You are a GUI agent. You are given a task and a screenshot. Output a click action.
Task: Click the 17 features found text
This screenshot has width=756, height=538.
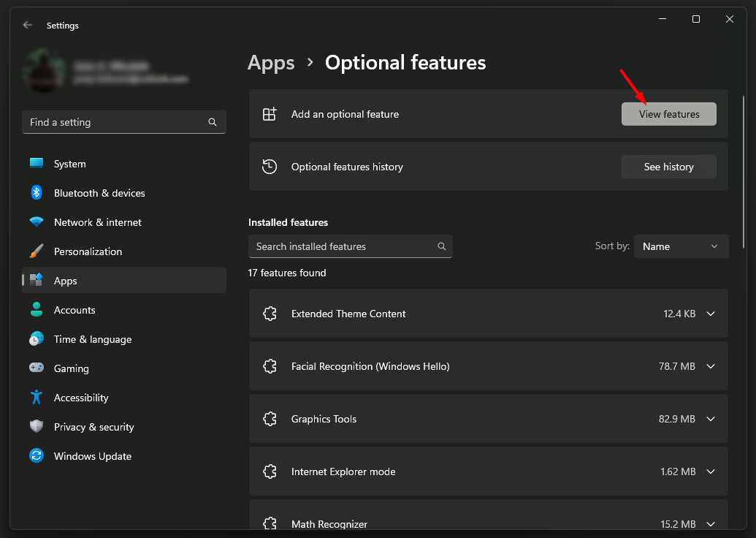[x=287, y=273]
